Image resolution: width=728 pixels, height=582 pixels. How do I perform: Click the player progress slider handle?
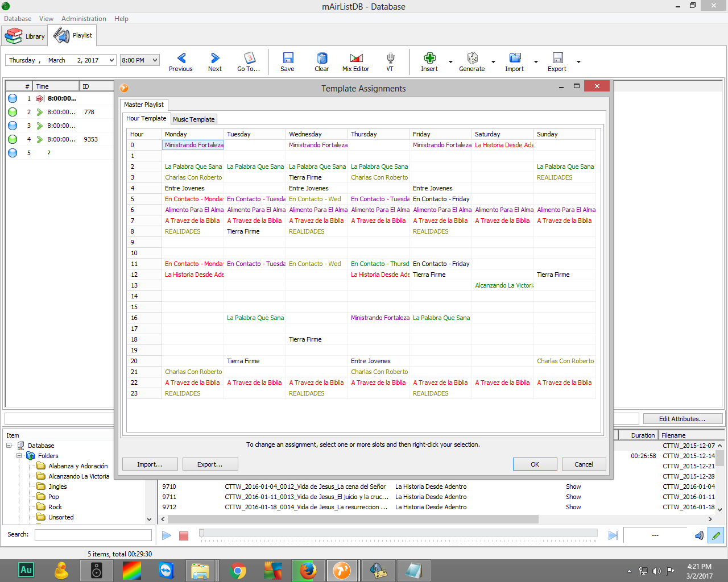point(201,533)
